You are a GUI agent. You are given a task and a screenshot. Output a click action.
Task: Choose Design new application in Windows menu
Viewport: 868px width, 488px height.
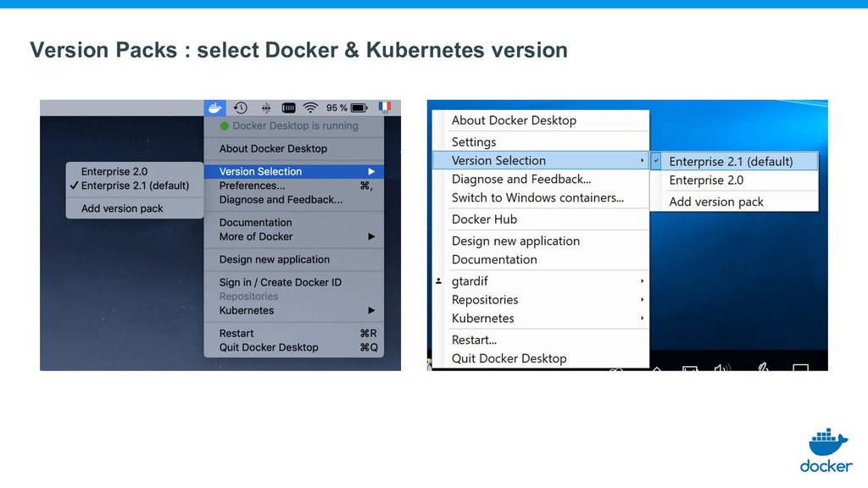coord(540,241)
